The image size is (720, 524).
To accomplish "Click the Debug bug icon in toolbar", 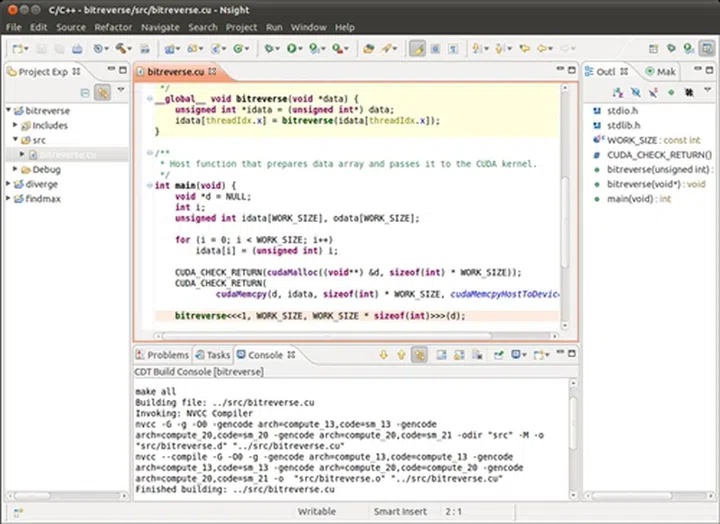I will pos(270,47).
